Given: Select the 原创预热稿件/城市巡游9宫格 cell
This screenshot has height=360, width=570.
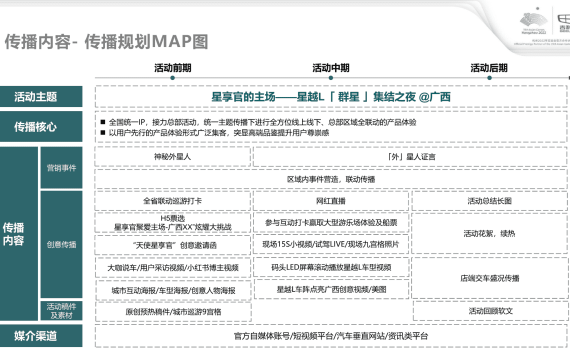Looking at the screenshot, I should 173,312.
